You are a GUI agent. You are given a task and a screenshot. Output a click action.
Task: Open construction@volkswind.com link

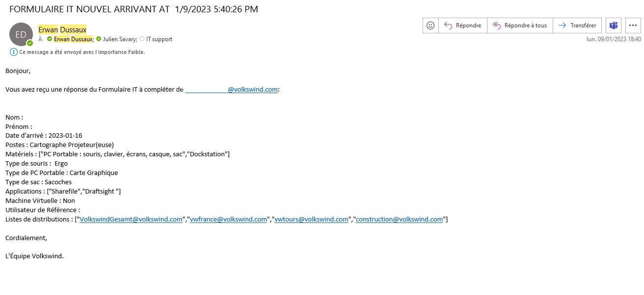point(400,220)
